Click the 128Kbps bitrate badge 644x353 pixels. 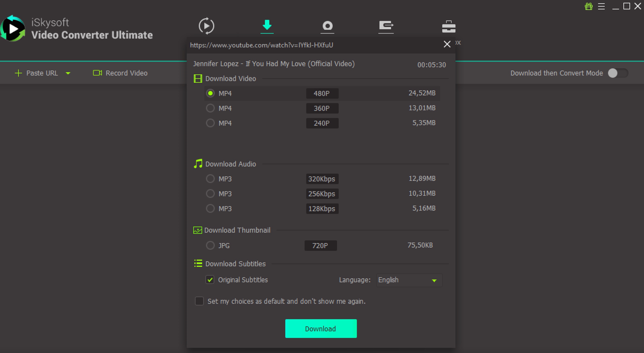pos(322,209)
